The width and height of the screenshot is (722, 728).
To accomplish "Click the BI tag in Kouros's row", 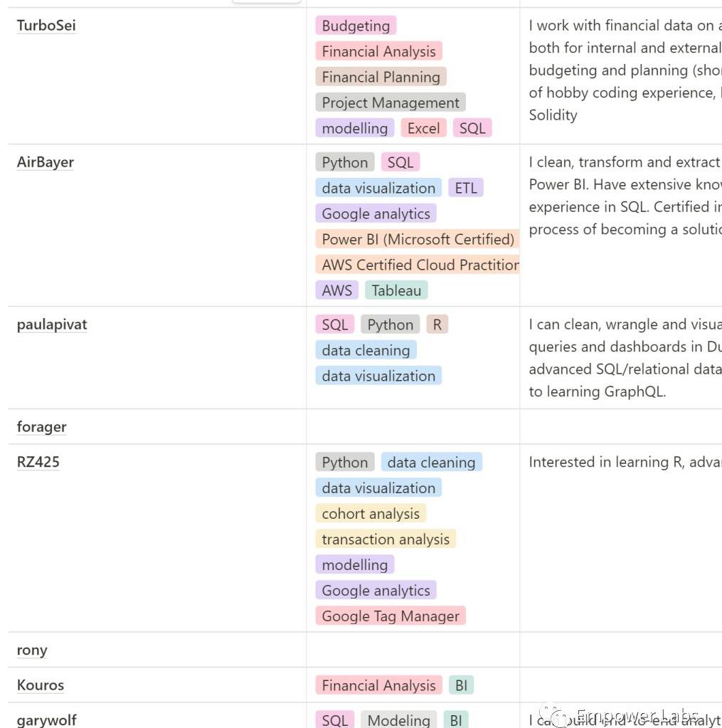I will [461, 685].
